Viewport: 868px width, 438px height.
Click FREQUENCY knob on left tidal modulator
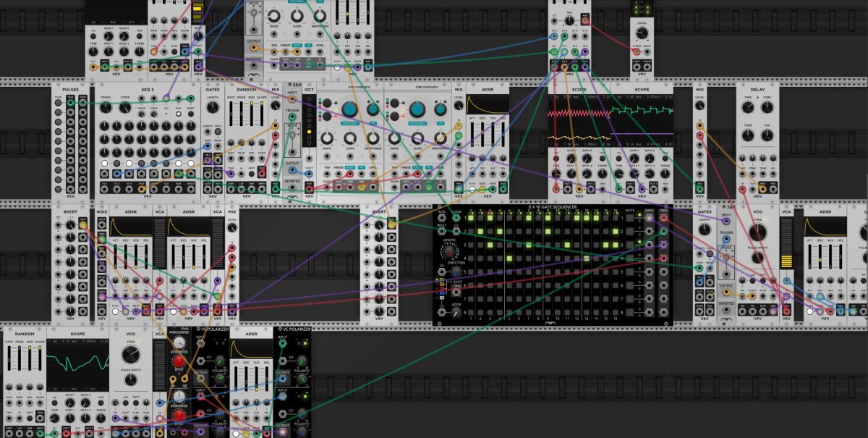tap(349, 109)
